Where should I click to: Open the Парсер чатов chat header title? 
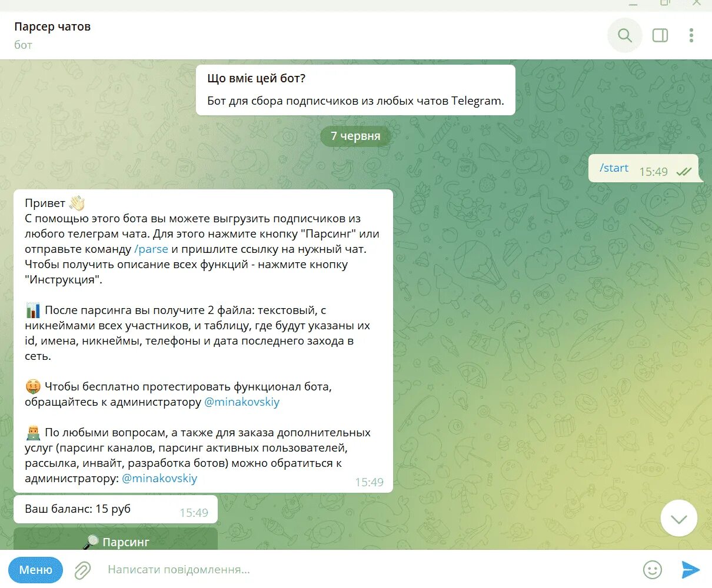(x=52, y=26)
